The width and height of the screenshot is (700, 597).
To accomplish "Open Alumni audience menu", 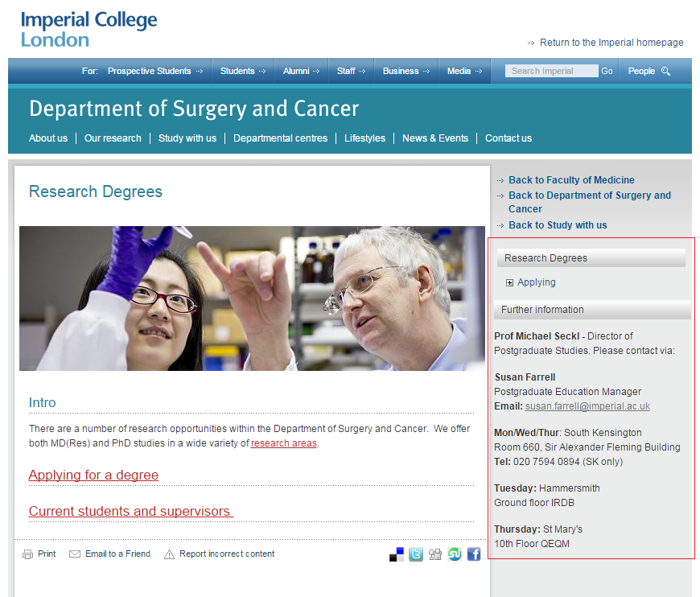I will pyautogui.click(x=302, y=71).
